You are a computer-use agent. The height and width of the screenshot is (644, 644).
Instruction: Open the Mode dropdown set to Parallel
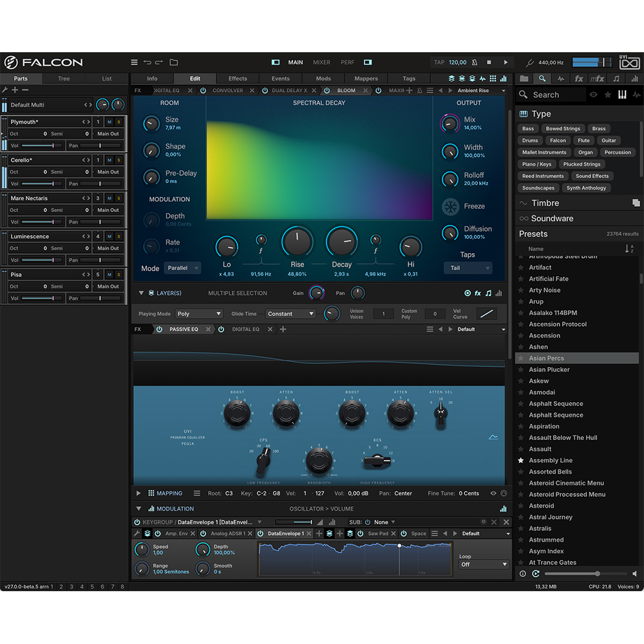(182, 268)
